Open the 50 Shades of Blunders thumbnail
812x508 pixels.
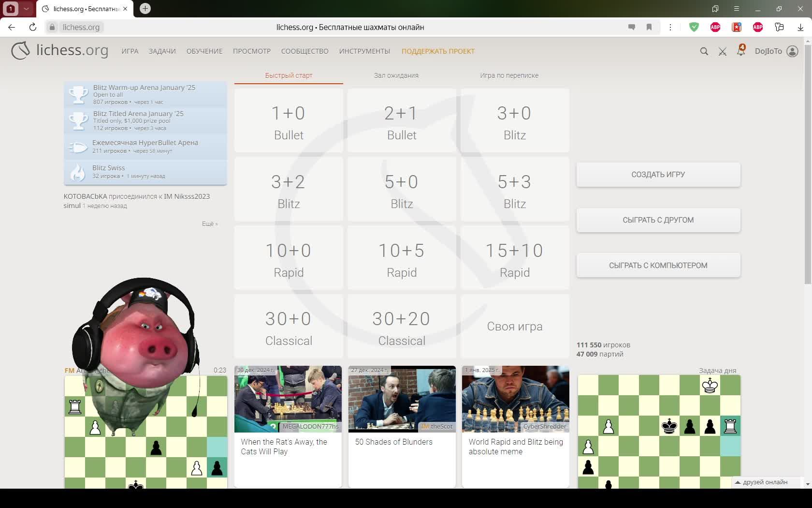pos(402,399)
